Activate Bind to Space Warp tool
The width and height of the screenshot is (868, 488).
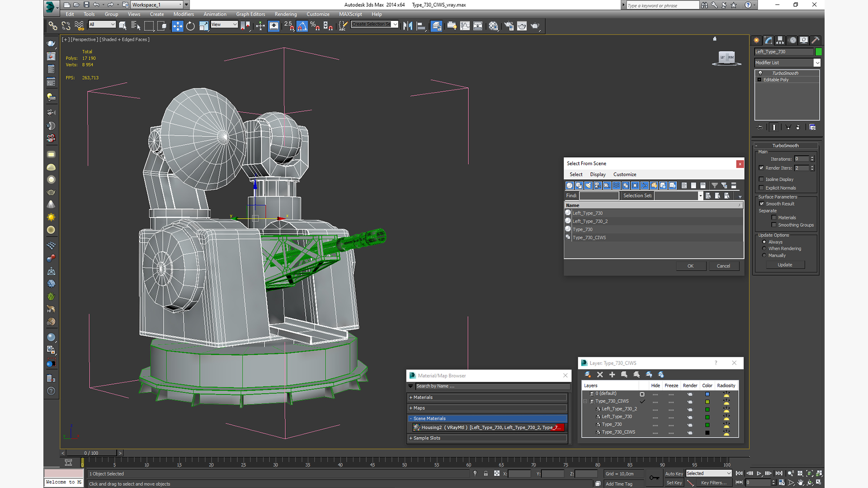point(79,26)
